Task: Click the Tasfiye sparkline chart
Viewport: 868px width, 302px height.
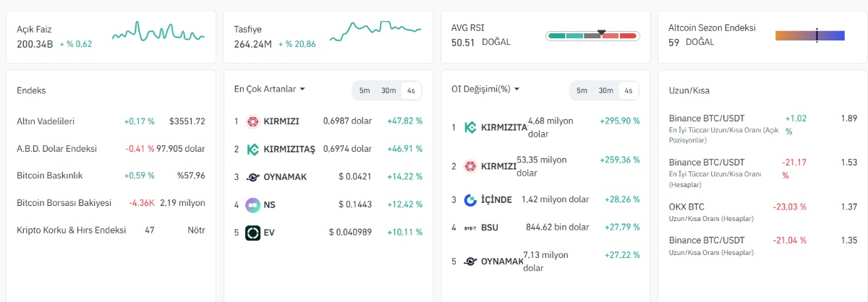Action: point(375,31)
